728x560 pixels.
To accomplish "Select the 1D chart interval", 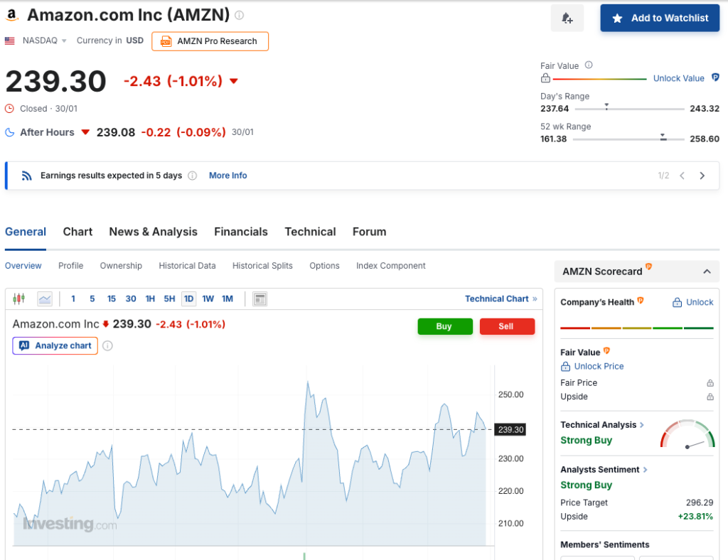I will pos(188,299).
